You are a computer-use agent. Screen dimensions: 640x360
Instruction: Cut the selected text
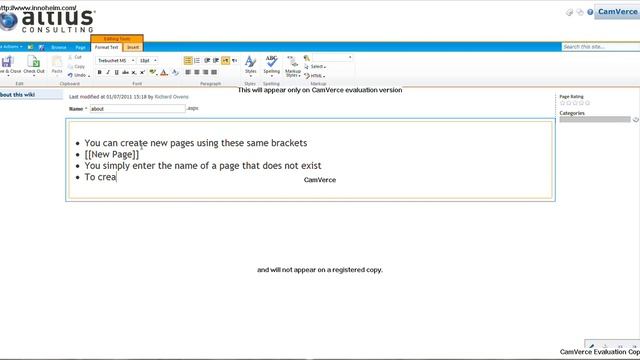(75, 57)
